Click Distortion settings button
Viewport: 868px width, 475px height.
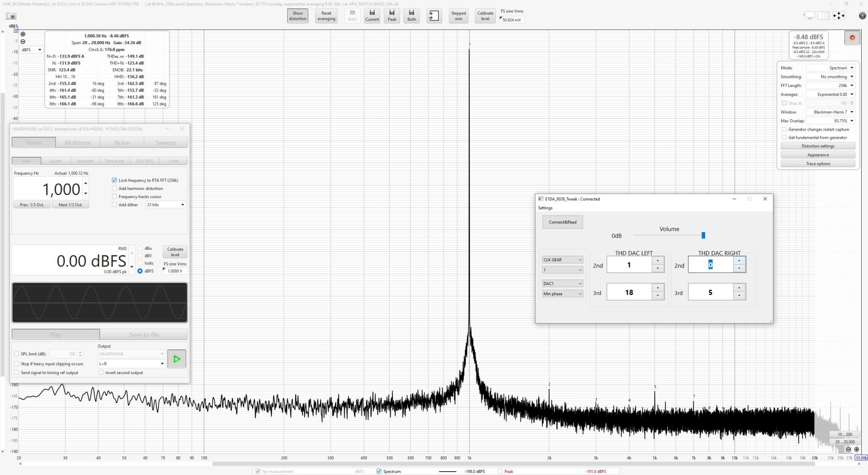818,146
